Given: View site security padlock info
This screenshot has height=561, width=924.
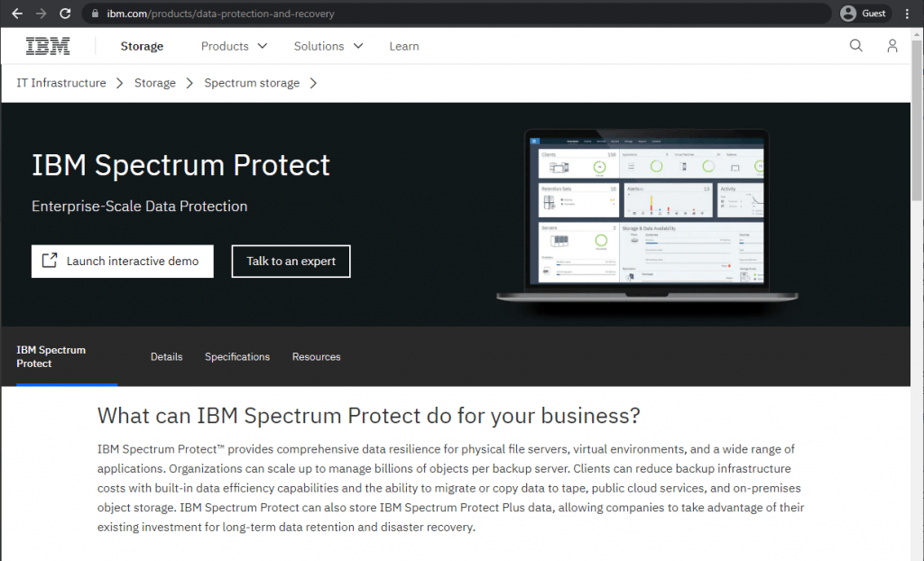Looking at the screenshot, I should (95, 14).
